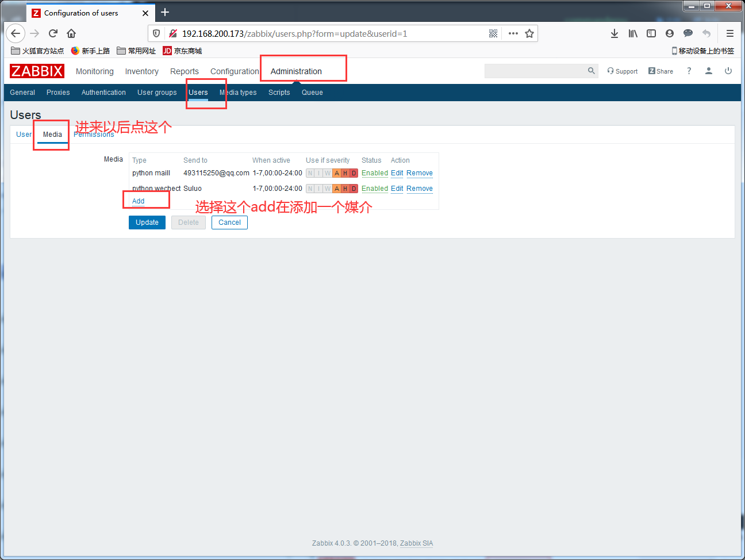Open the 京东商城 bookmark
The width and height of the screenshot is (745, 560).
(183, 51)
